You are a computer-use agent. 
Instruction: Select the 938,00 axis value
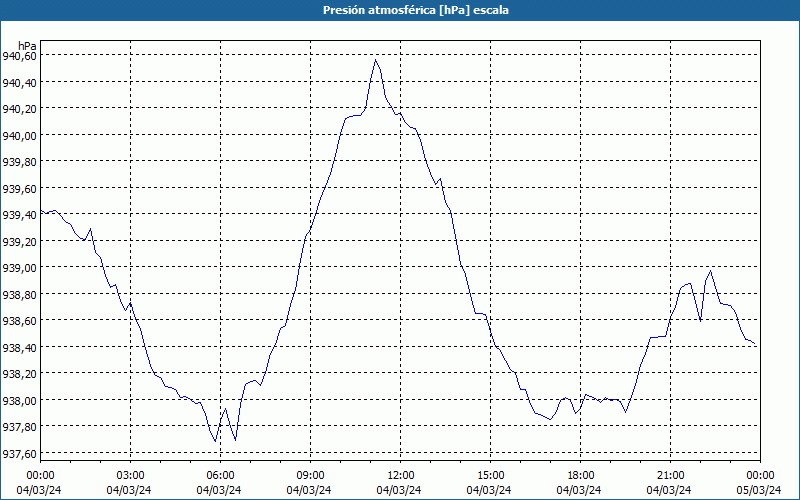click(x=19, y=401)
